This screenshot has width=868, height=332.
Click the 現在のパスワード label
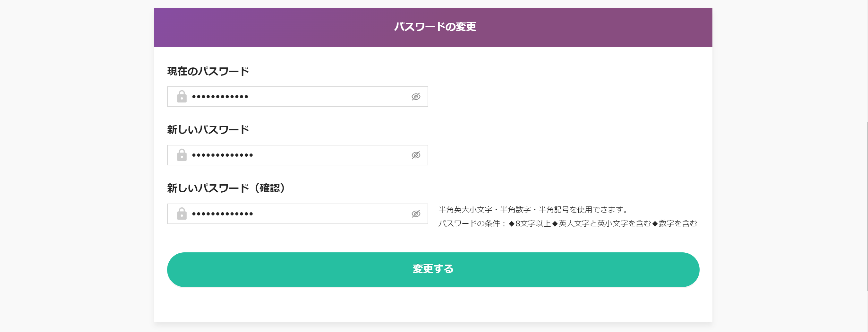tap(208, 71)
